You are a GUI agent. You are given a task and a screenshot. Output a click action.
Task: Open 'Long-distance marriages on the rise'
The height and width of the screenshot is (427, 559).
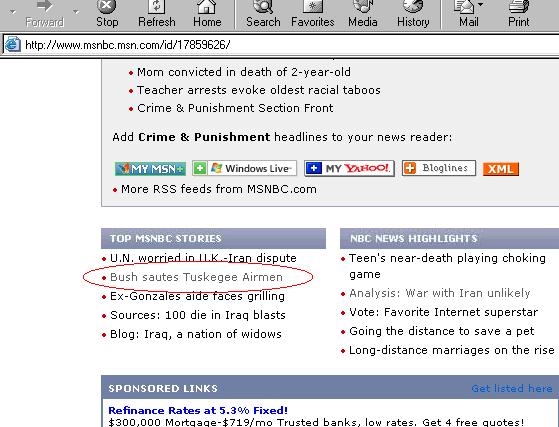pyautogui.click(x=452, y=350)
